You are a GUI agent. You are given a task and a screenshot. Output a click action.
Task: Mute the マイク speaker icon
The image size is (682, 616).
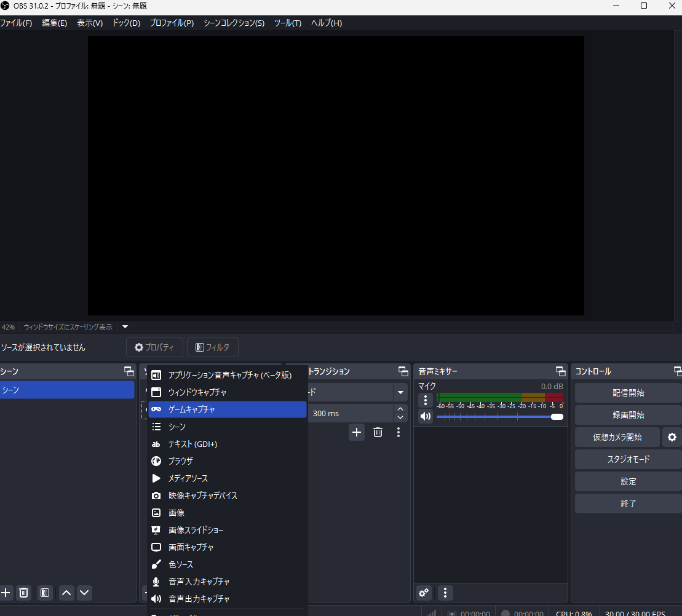(x=426, y=416)
